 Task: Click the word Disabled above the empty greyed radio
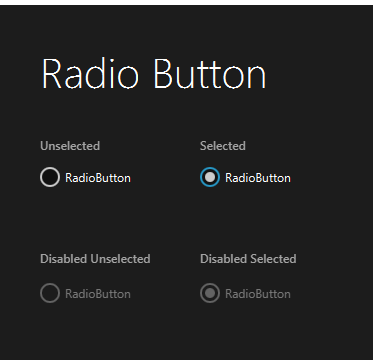(64, 259)
